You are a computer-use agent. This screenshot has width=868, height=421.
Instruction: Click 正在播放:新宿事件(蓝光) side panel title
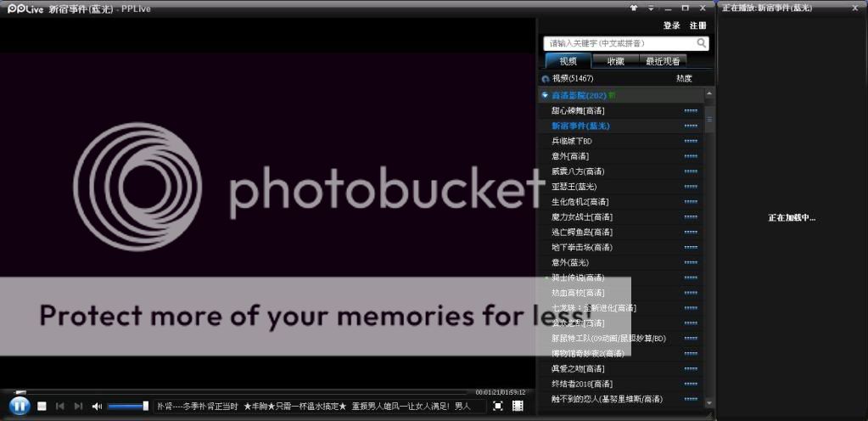767,8
